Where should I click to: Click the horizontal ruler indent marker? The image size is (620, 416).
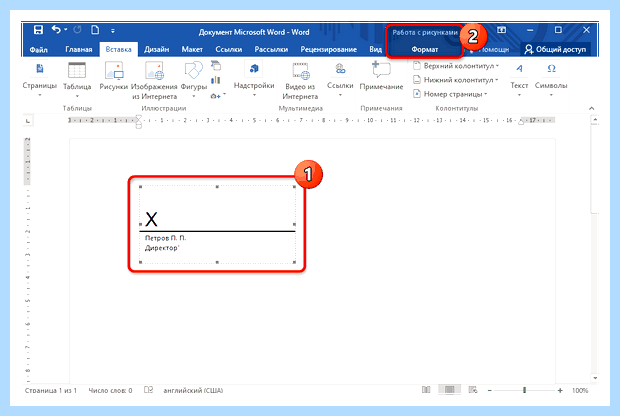click(138, 121)
